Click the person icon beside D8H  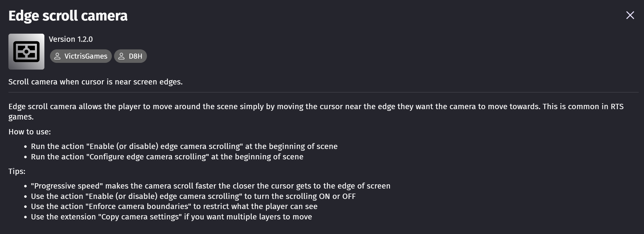(121, 56)
